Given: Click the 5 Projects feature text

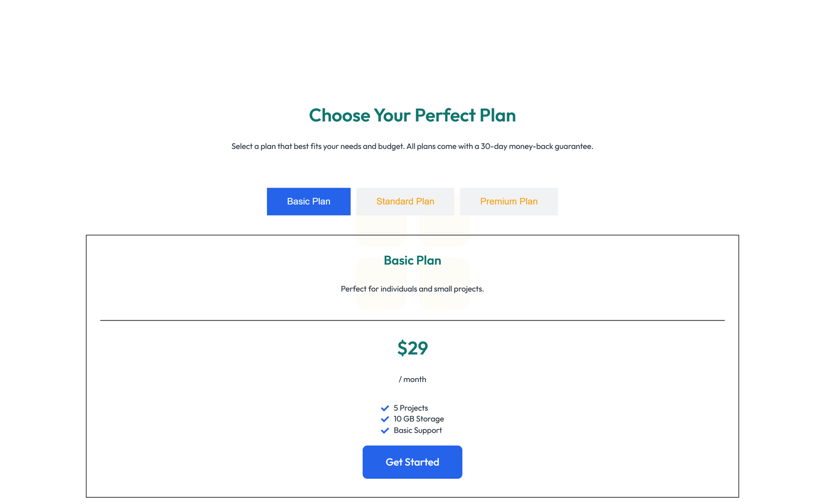Looking at the screenshot, I should (x=410, y=408).
